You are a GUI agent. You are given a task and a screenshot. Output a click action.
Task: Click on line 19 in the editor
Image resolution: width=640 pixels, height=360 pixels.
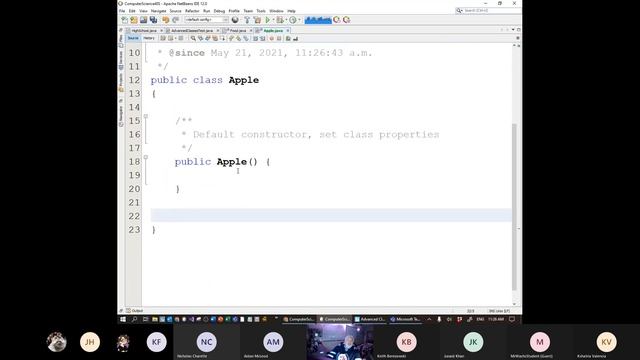[x=331, y=175]
